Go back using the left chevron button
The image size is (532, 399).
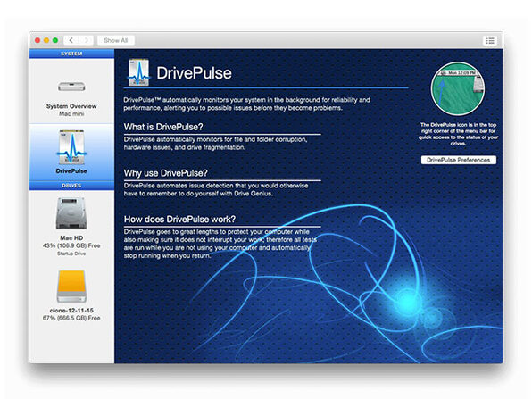point(71,40)
